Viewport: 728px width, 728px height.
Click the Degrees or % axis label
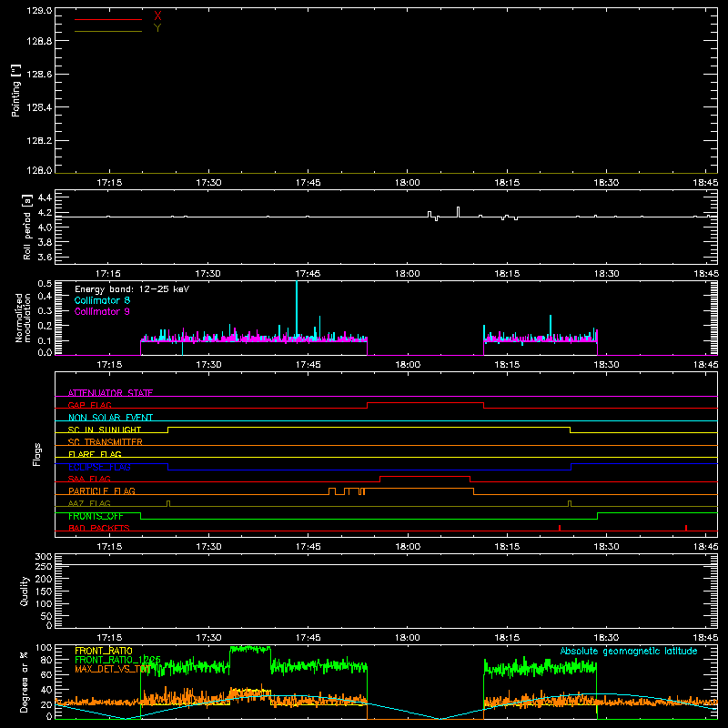tap(25, 682)
